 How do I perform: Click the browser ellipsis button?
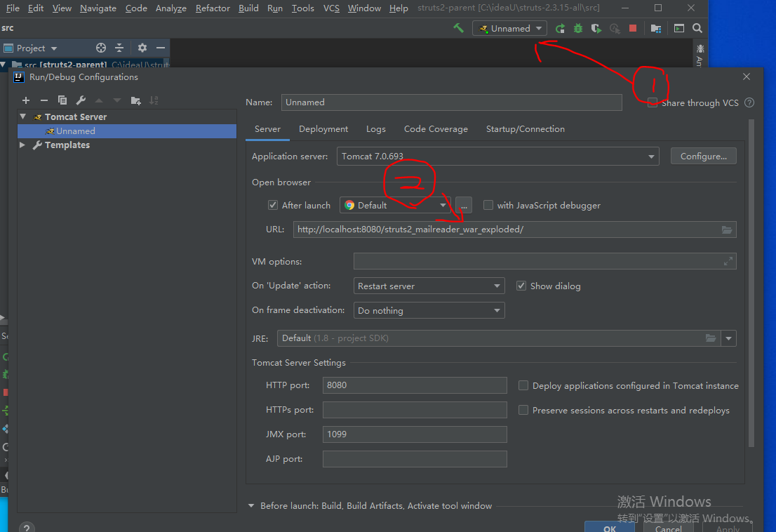point(464,205)
